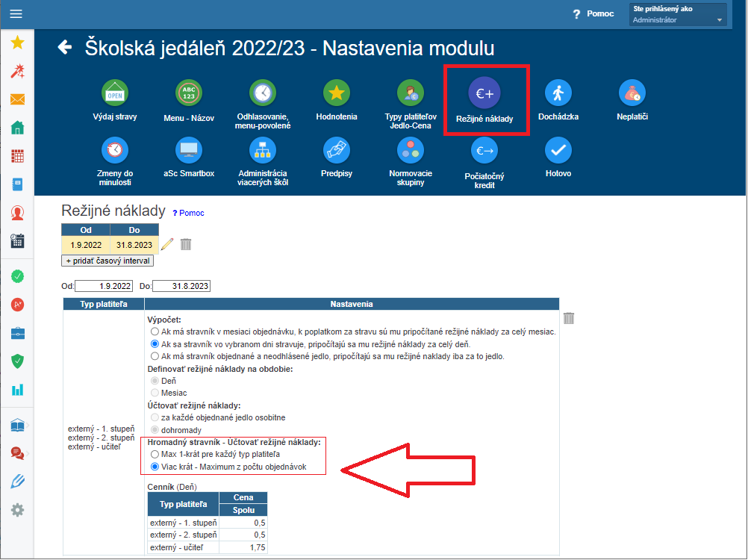Click the favorites star sidebar icon

[18, 43]
